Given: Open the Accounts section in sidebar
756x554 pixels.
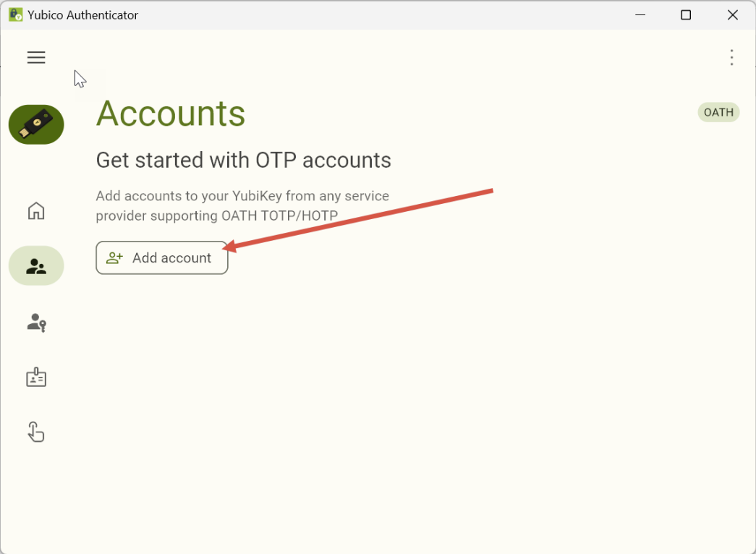Looking at the screenshot, I should [x=36, y=265].
